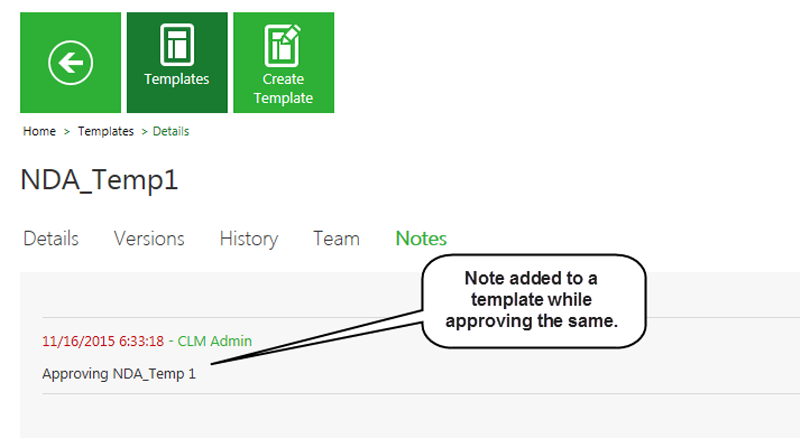800x438 pixels.
Task: Select Templates in the breadcrumb trail
Action: [106, 131]
